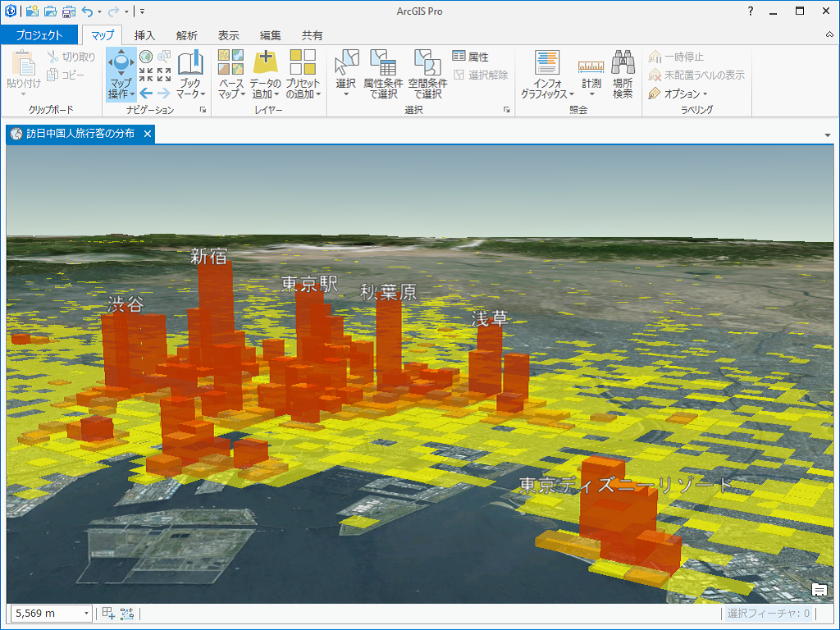The width and height of the screenshot is (840, 630).
Task: Click the ArcGIS Pro application logo icon
Action: [10, 11]
